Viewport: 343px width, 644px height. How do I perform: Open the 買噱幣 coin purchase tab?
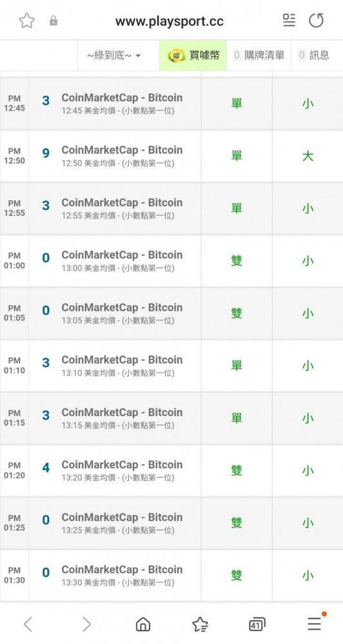coord(193,55)
